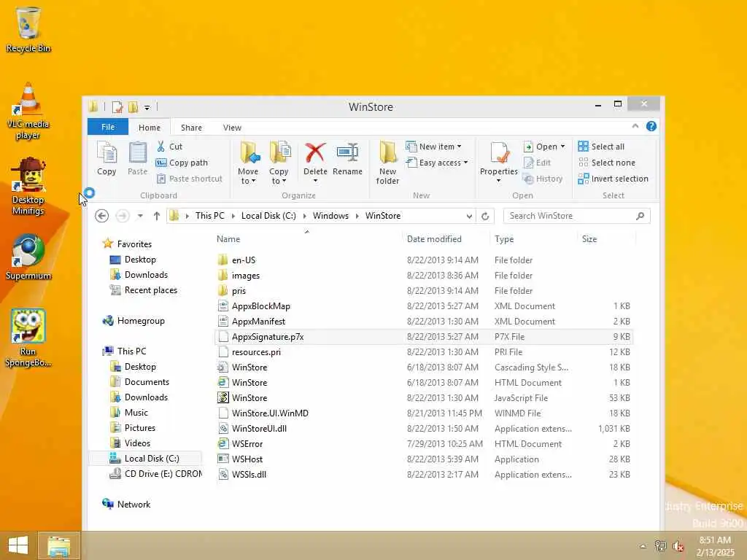Click Select all in the ribbon
The image size is (747, 560).
coord(601,147)
